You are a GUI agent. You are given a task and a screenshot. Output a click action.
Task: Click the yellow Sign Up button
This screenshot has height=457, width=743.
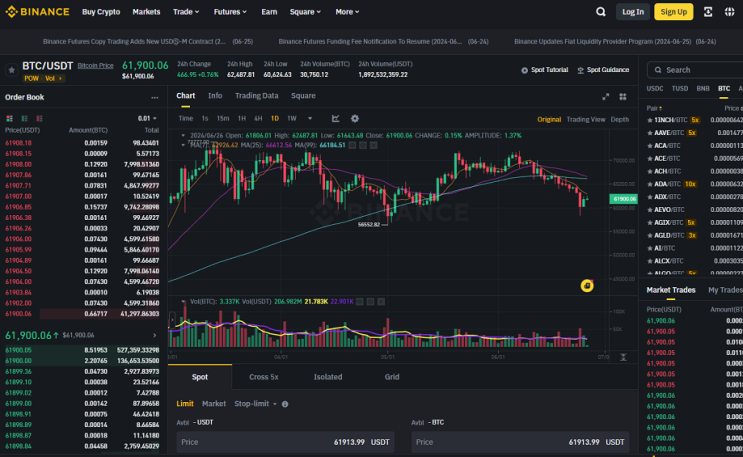coord(673,12)
